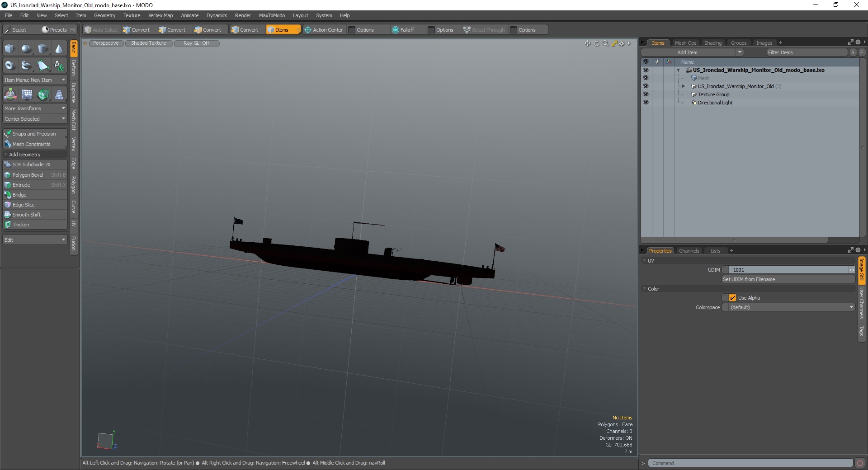Screen dimensions: 868x470
Task: Switch to the Channels tab
Action: pyautogui.click(x=689, y=251)
